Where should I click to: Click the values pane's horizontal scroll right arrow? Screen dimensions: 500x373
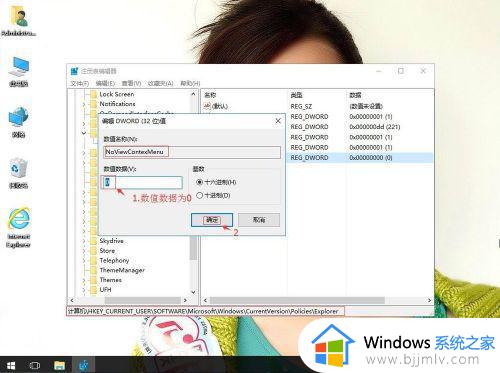429,300
